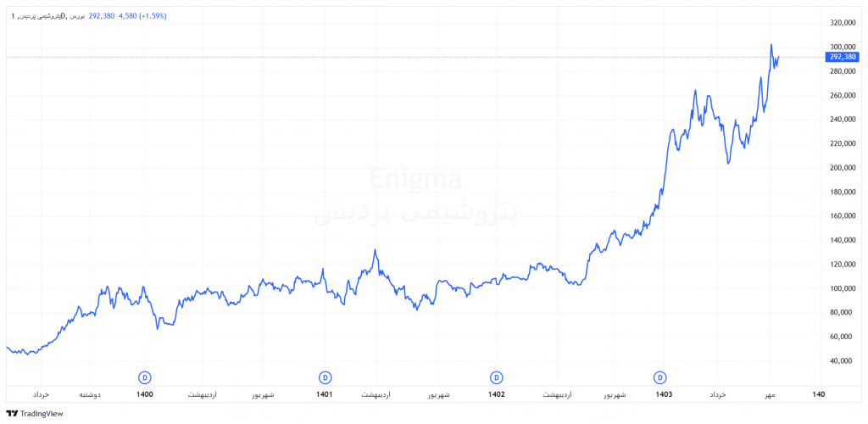This screenshot has width=868, height=424.
Task: Click the Enigma watermark in chart center
Action: point(415,181)
